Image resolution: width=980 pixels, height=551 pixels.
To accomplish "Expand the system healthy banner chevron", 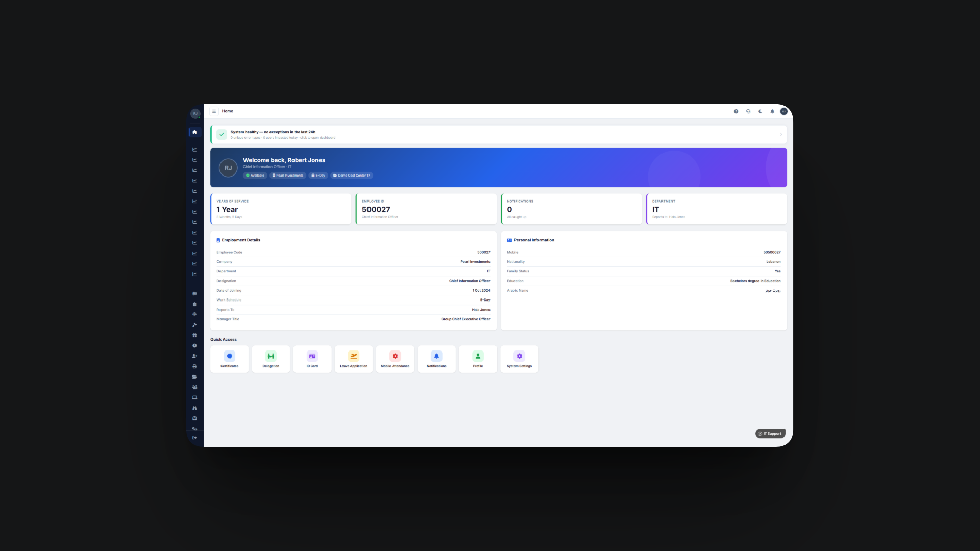I will (781, 135).
